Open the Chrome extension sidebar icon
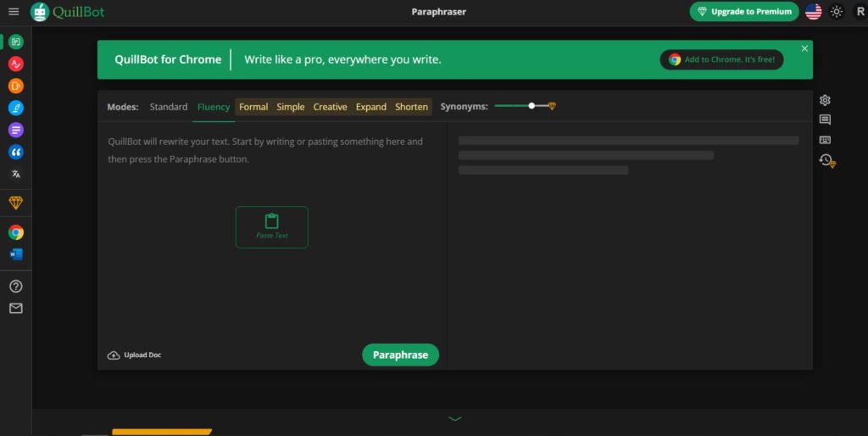 pyautogui.click(x=16, y=232)
